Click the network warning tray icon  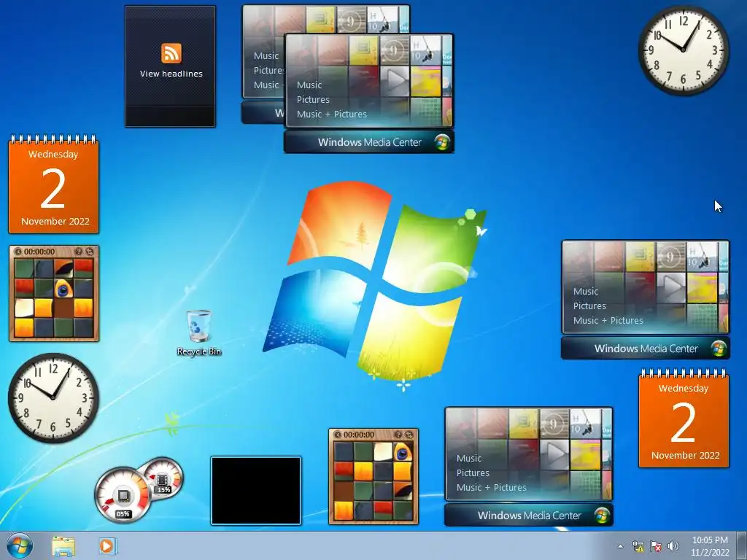pyautogui.click(x=638, y=546)
